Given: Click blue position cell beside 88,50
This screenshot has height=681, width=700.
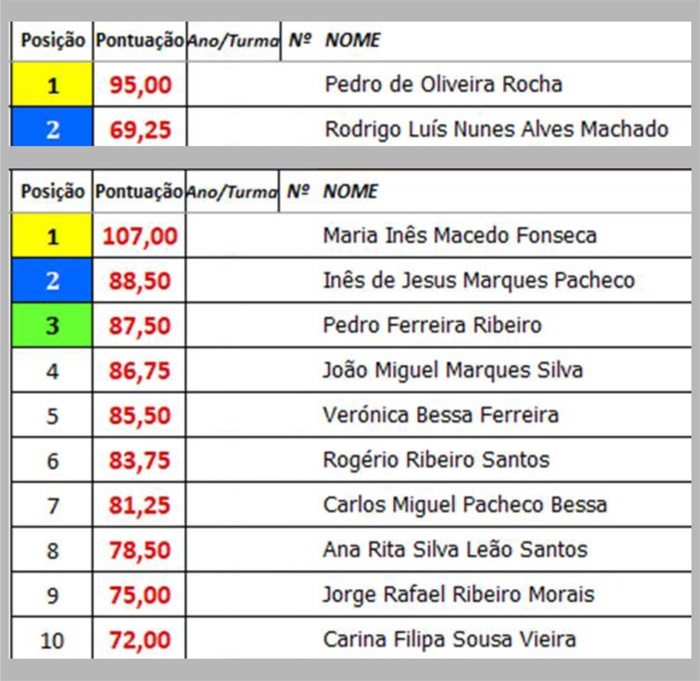Looking at the screenshot, I should coord(52,282).
